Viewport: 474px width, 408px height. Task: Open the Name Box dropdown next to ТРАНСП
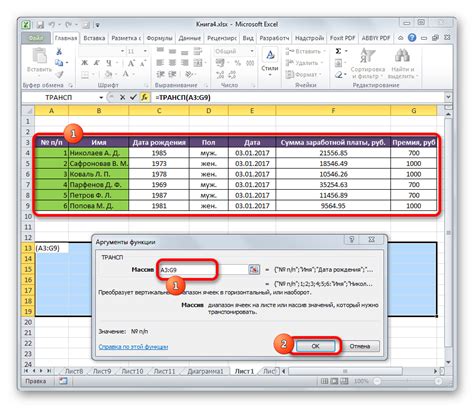pos(101,97)
